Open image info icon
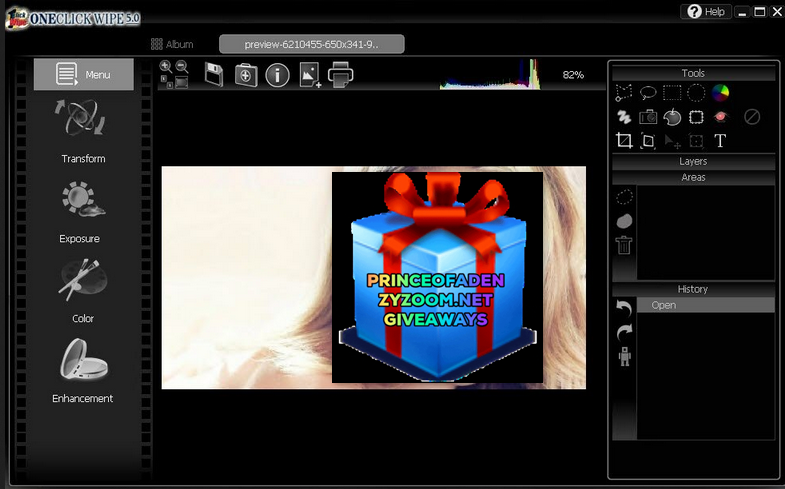 click(x=277, y=75)
